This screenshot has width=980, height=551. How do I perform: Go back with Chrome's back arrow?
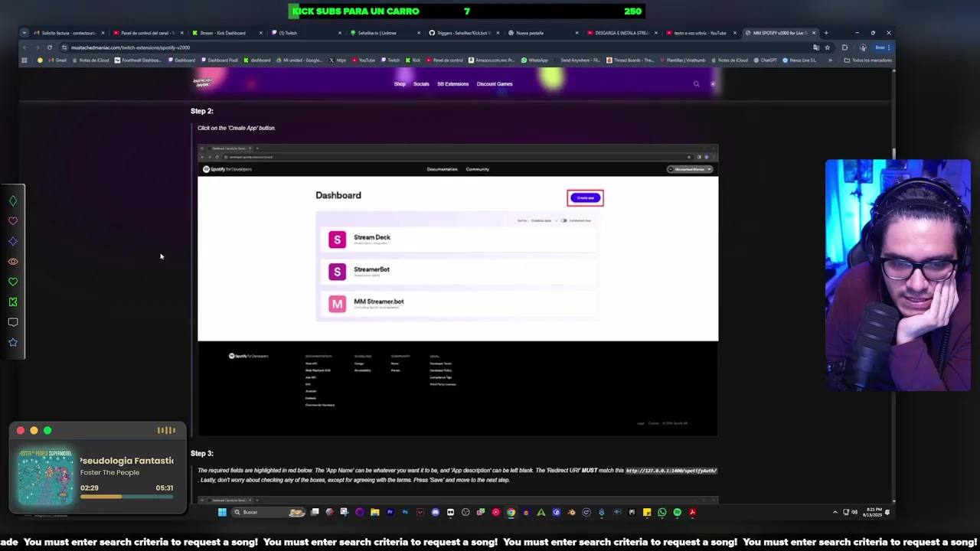[25, 47]
